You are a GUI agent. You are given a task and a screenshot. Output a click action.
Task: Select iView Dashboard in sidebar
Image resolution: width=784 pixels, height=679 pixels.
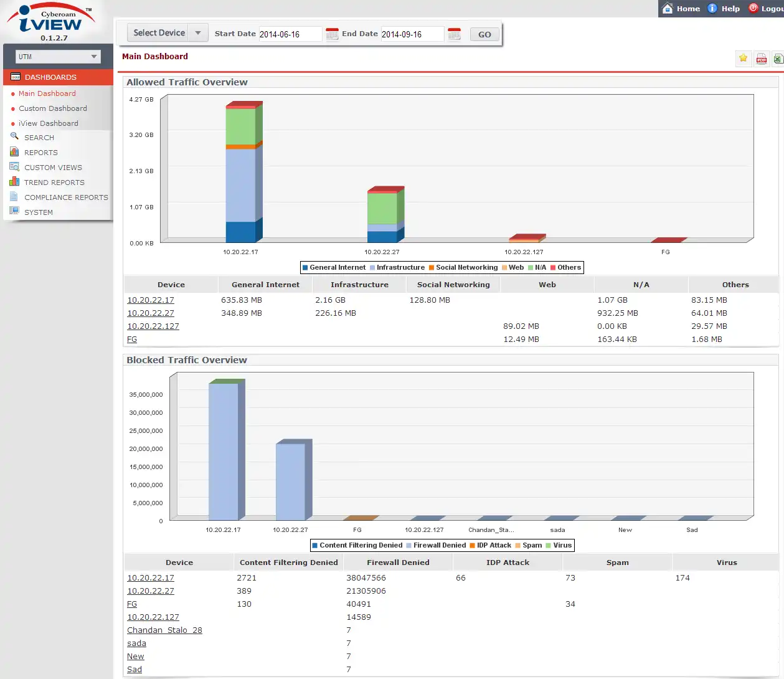tap(49, 123)
